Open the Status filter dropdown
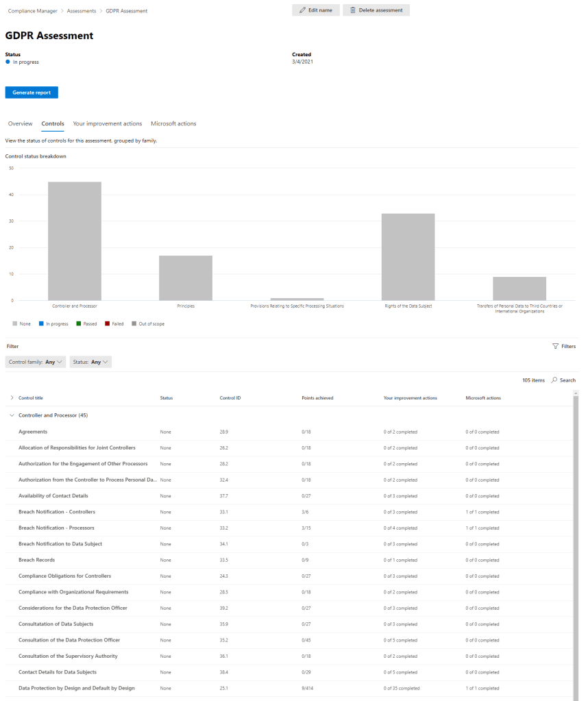The image size is (588, 701). 90,362
